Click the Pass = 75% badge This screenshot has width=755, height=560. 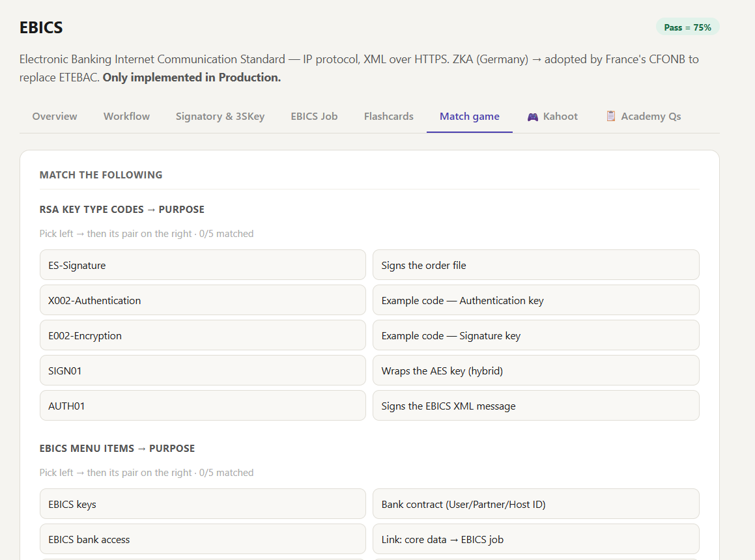tap(688, 27)
